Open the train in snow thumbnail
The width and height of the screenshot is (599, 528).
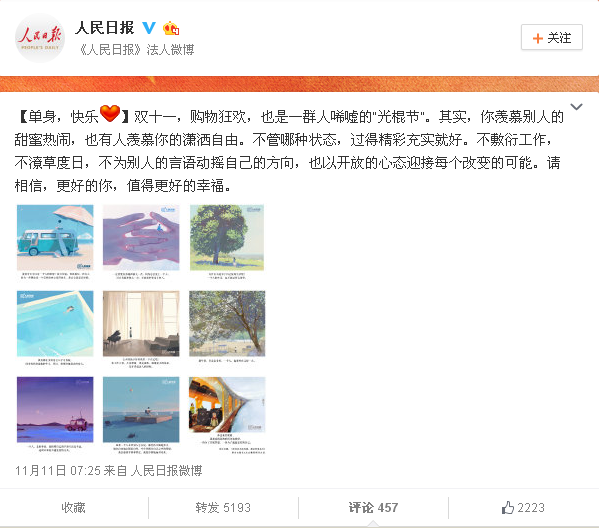pyautogui.click(x=227, y=415)
